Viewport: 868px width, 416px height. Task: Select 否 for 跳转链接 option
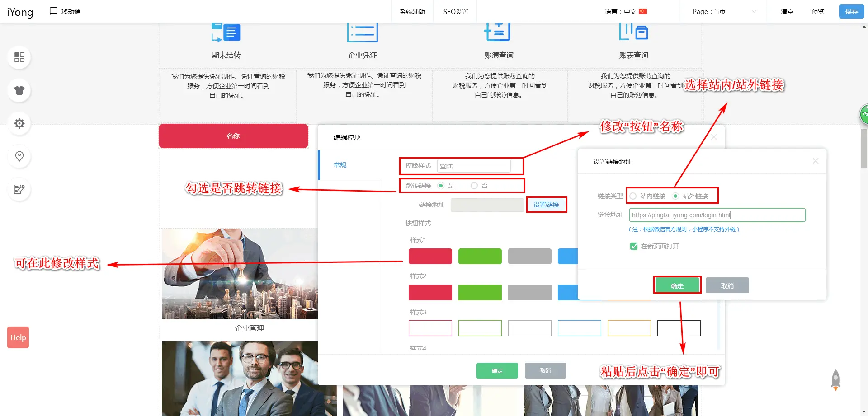pyautogui.click(x=474, y=186)
